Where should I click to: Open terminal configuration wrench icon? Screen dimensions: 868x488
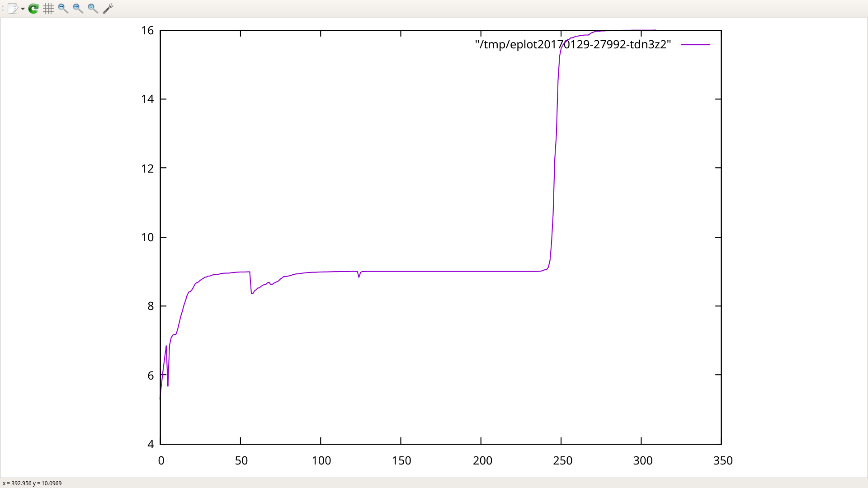click(108, 8)
